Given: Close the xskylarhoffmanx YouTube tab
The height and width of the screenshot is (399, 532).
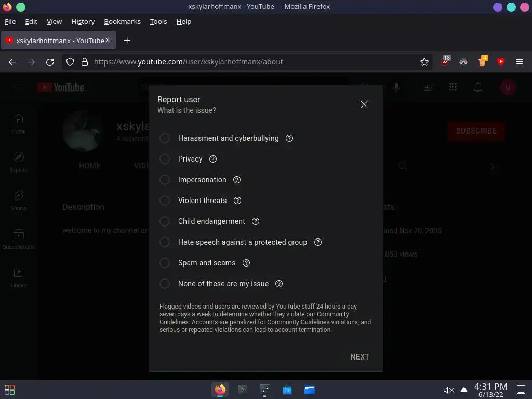Looking at the screenshot, I should pos(108,40).
